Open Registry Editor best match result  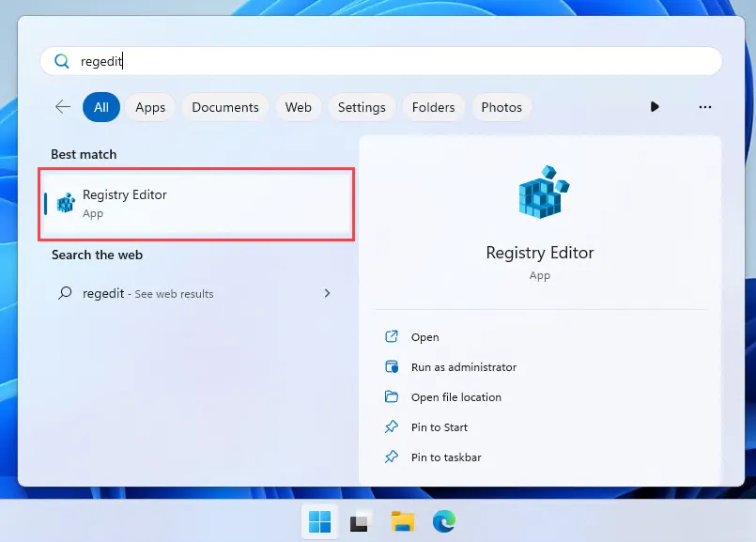(x=197, y=204)
